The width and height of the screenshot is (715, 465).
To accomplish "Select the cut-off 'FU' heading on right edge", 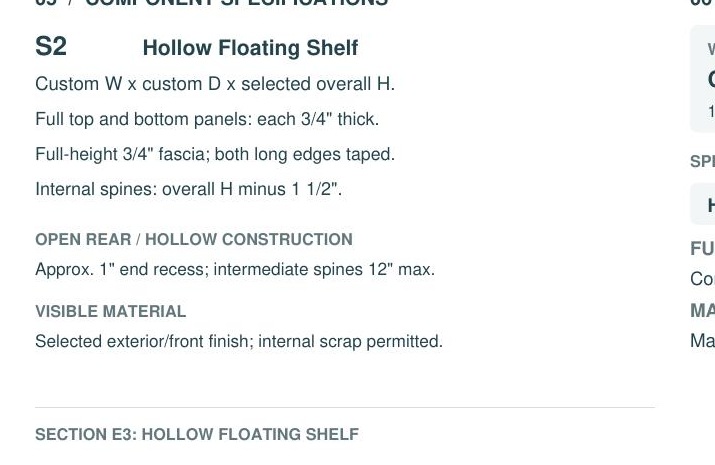I will click(x=702, y=248).
